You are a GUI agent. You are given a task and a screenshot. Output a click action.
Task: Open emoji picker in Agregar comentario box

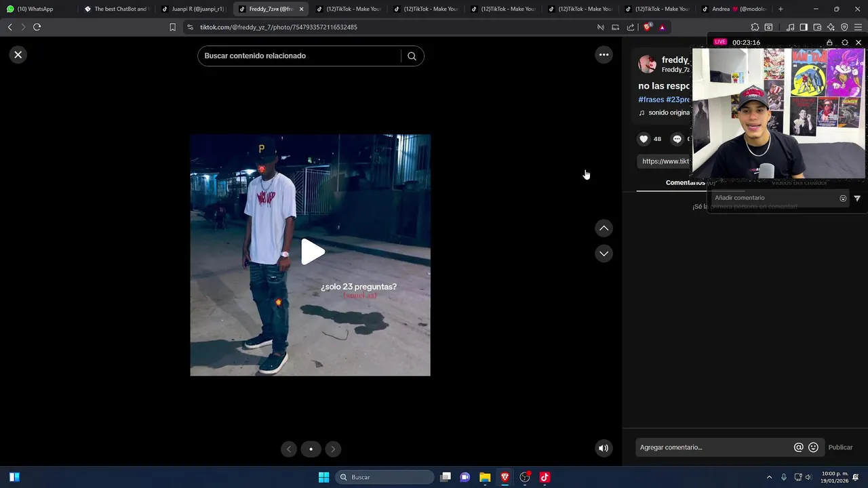pyautogui.click(x=813, y=447)
